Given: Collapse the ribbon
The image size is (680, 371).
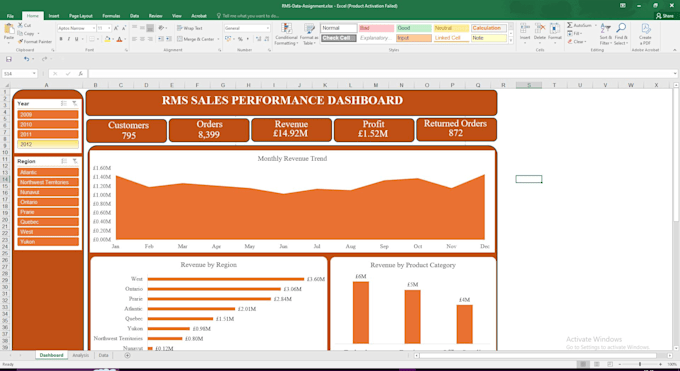Looking at the screenshot, I should click(x=674, y=50).
